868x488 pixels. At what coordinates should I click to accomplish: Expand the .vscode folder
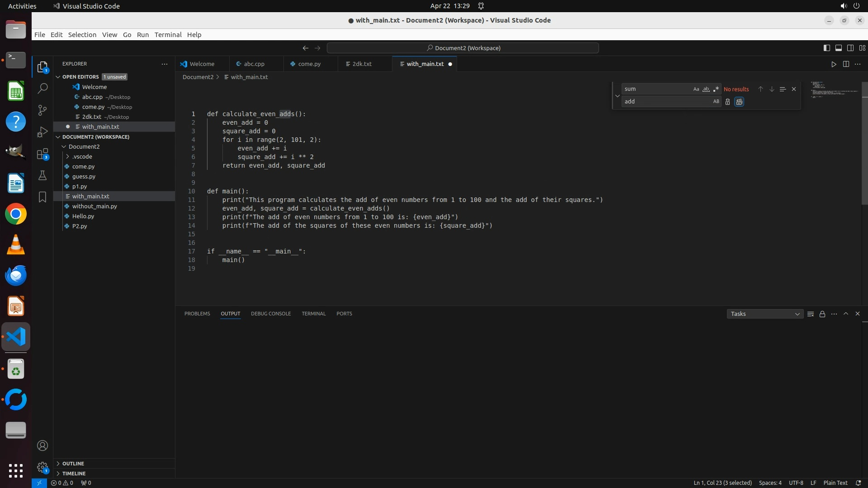82,157
